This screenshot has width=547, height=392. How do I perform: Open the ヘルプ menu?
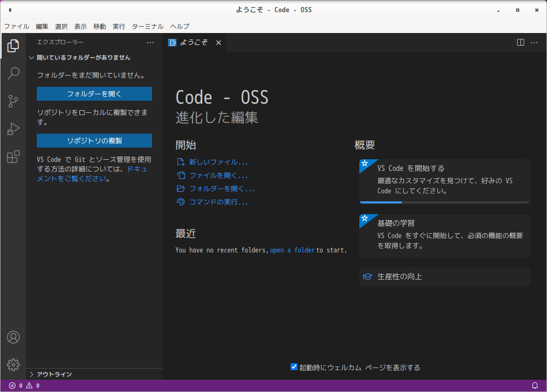point(180,27)
